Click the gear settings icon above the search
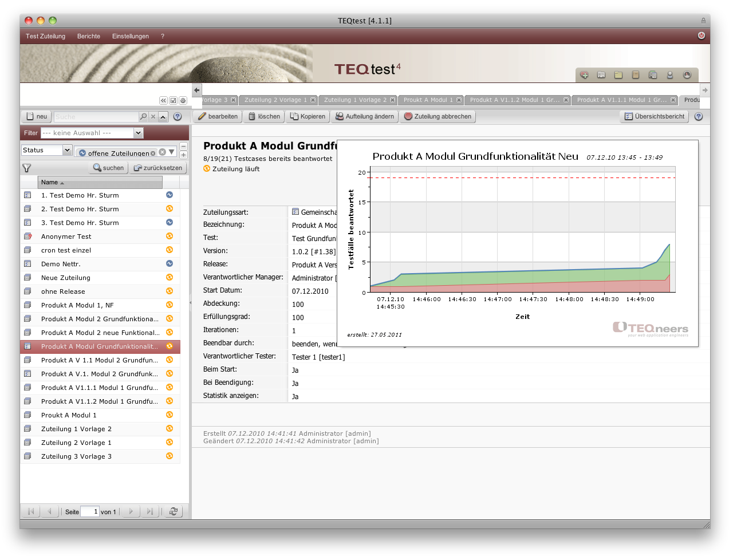 [x=183, y=100]
